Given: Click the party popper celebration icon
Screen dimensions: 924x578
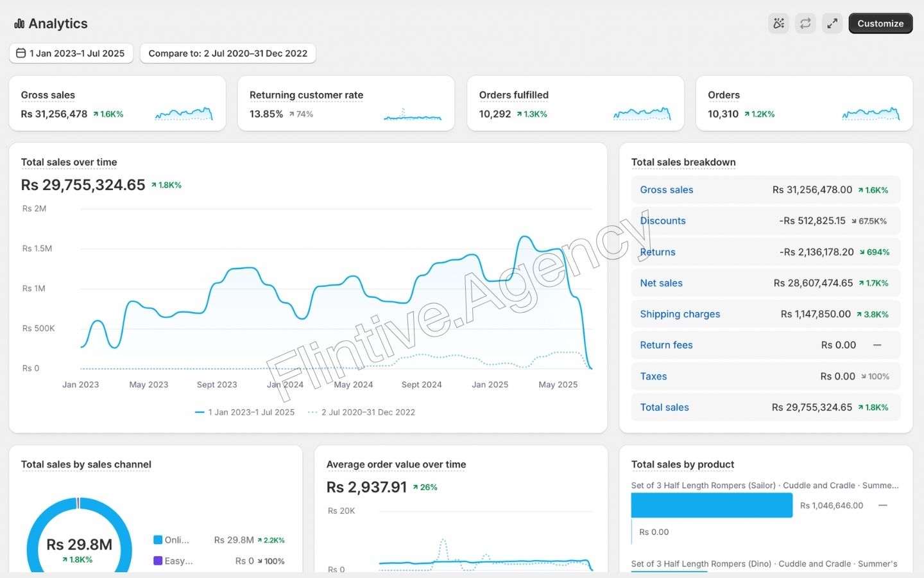Looking at the screenshot, I should [778, 24].
